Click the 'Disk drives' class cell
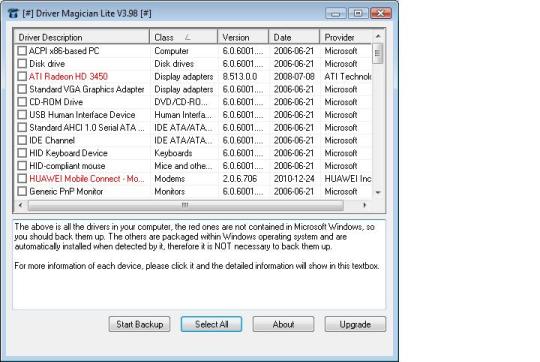This screenshot has height=362, width=540. [174, 64]
